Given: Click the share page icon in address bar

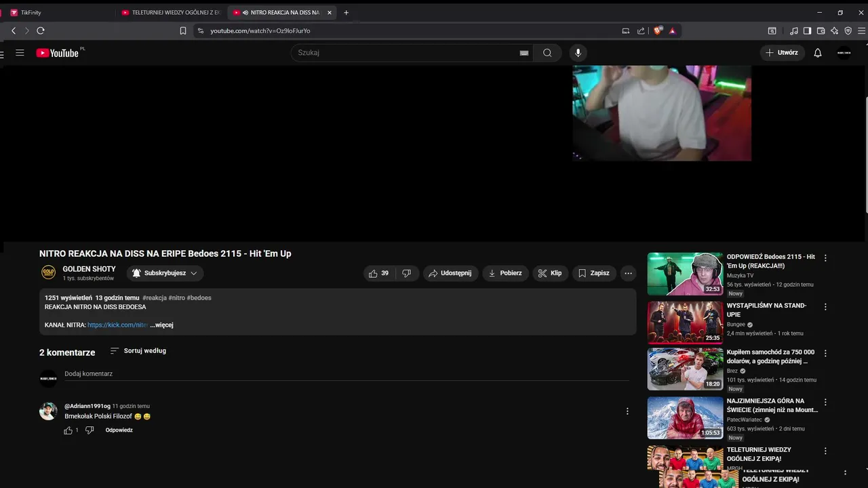Looking at the screenshot, I should pos(641,30).
